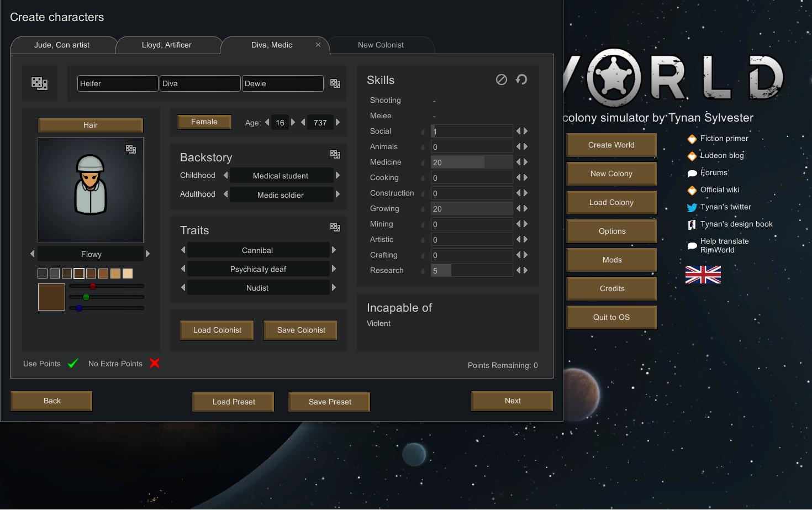The width and height of the screenshot is (812, 510).
Task: Clear all skills with the circle-slash icon
Action: tap(502, 80)
